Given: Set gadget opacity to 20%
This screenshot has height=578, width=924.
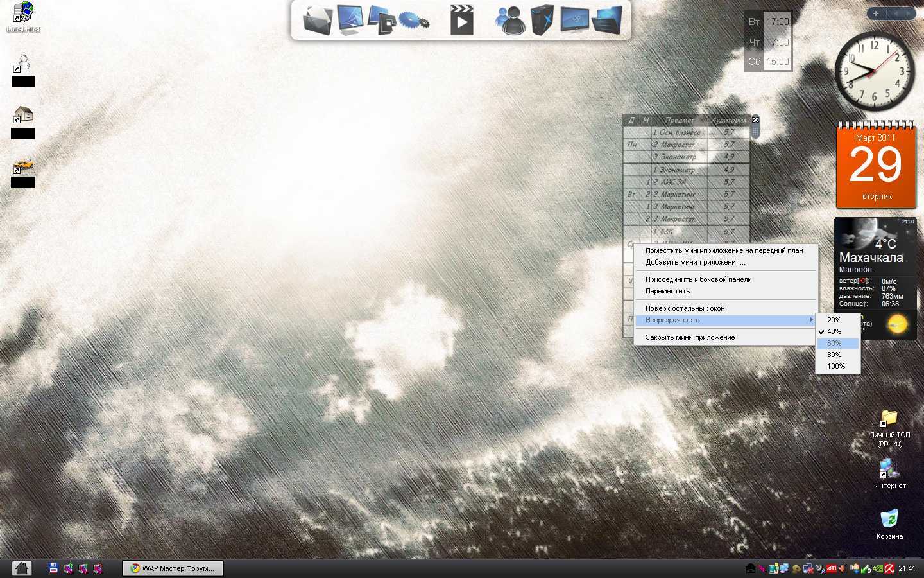Looking at the screenshot, I should coord(834,320).
